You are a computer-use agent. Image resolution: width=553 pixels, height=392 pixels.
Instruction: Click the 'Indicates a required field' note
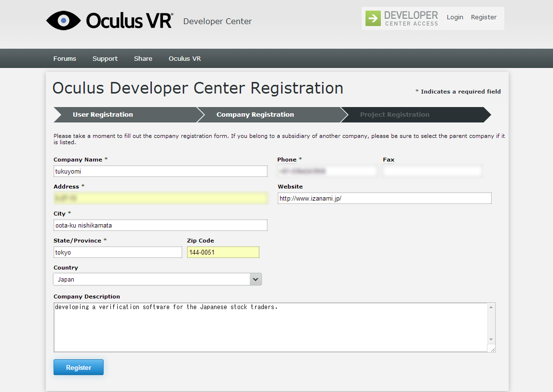pyautogui.click(x=458, y=92)
